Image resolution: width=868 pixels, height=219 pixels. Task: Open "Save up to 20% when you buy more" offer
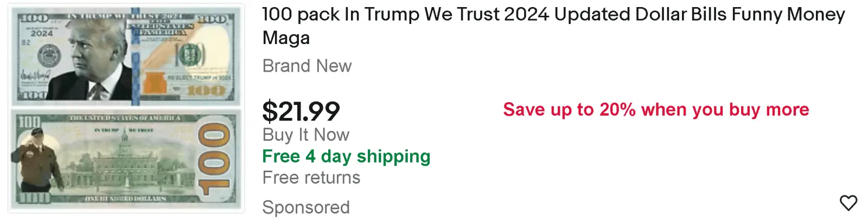pos(655,110)
